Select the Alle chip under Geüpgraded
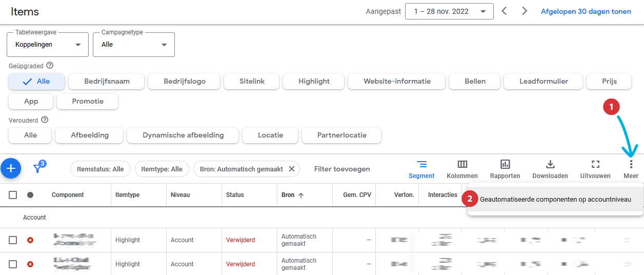The height and width of the screenshot is (275, 644). coord(37,81)
